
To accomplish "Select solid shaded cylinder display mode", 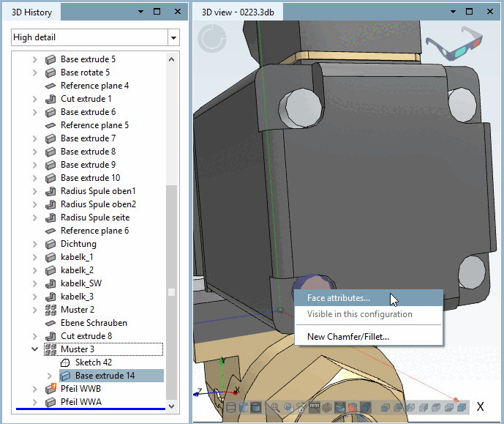I will 255,408.
